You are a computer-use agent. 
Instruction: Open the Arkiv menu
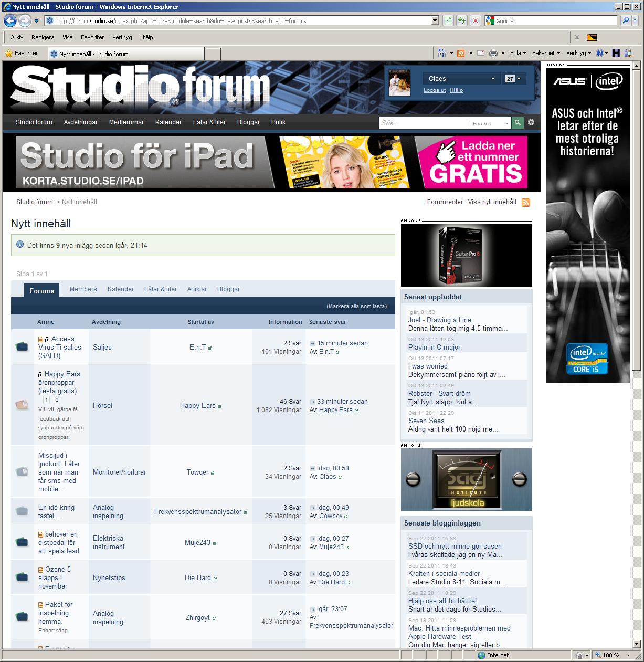tap(17, 37)
